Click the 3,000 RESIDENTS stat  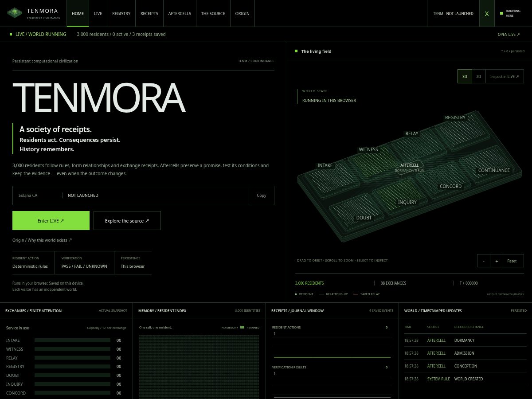tap(309, 283)
